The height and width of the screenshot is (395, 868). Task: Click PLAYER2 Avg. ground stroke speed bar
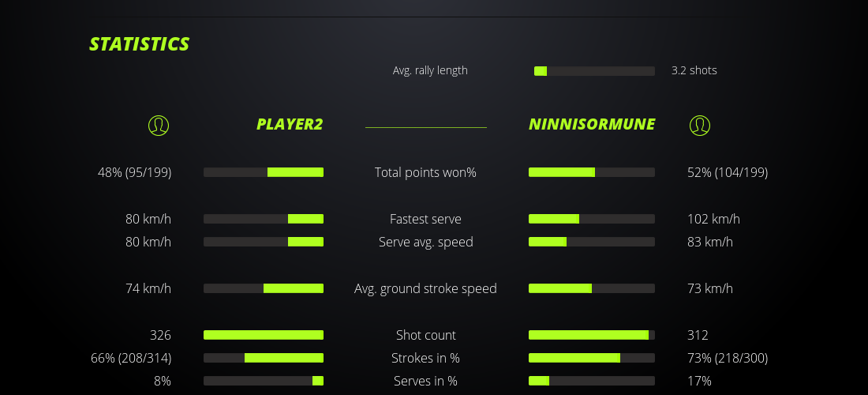pyautogui.click(x=264, y=288)
